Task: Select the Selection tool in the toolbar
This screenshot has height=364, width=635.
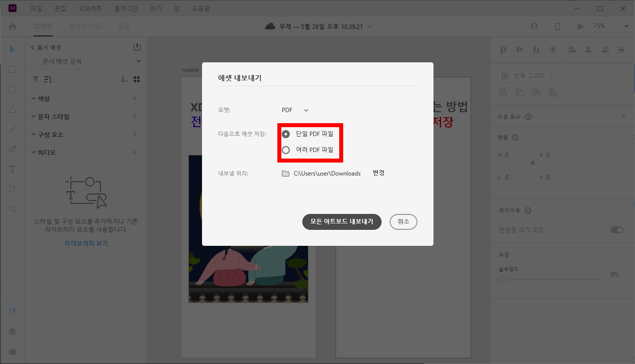Action: pos(12,49)
